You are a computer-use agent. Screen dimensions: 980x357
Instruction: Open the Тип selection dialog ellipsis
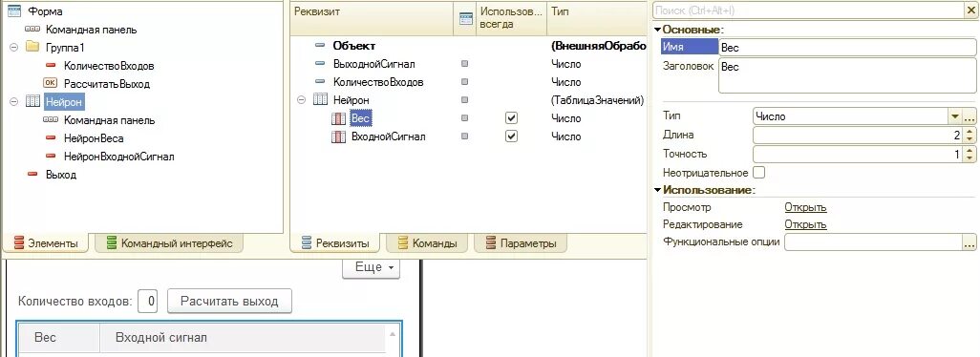(x=969, y=116)
